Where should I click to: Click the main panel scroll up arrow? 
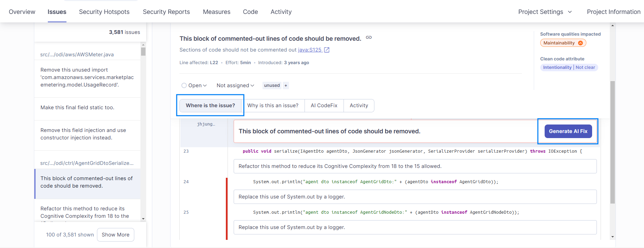click(612, 25)
